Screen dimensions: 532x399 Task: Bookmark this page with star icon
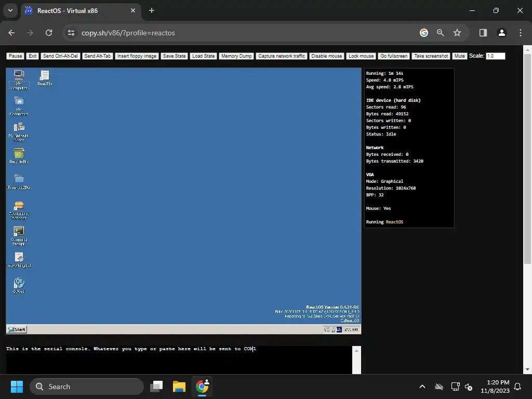(457, 33)
